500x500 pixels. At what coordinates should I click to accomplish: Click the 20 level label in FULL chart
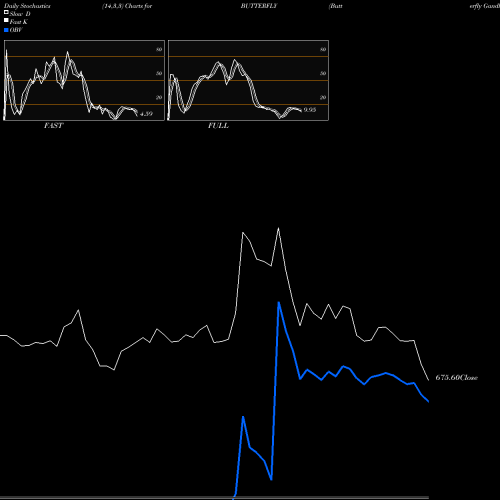coord(323,97)
